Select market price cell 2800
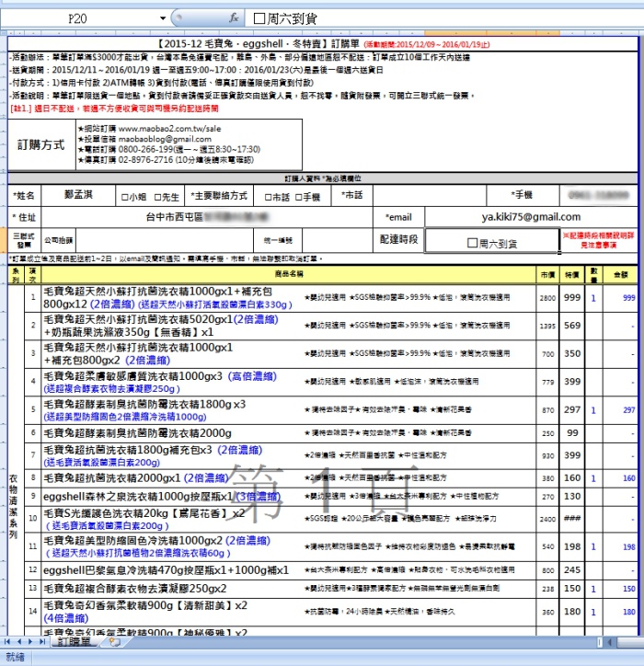 point(547,298)
